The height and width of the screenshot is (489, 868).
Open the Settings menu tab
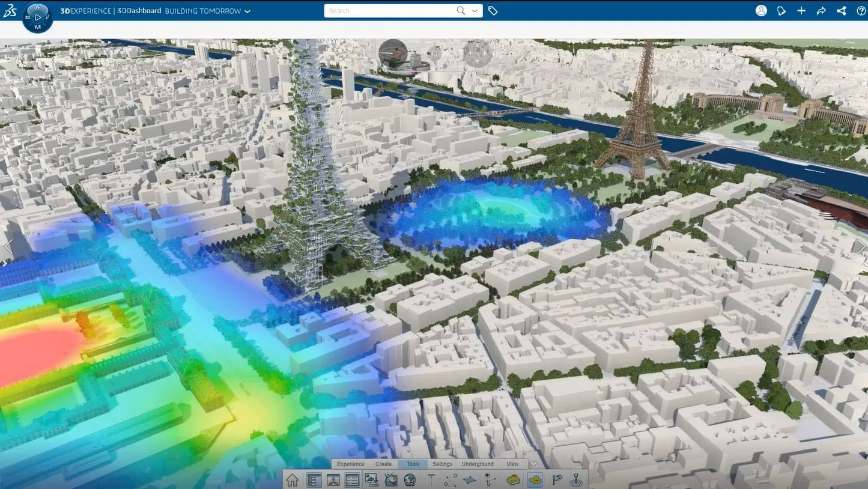(x=442, y=464)
